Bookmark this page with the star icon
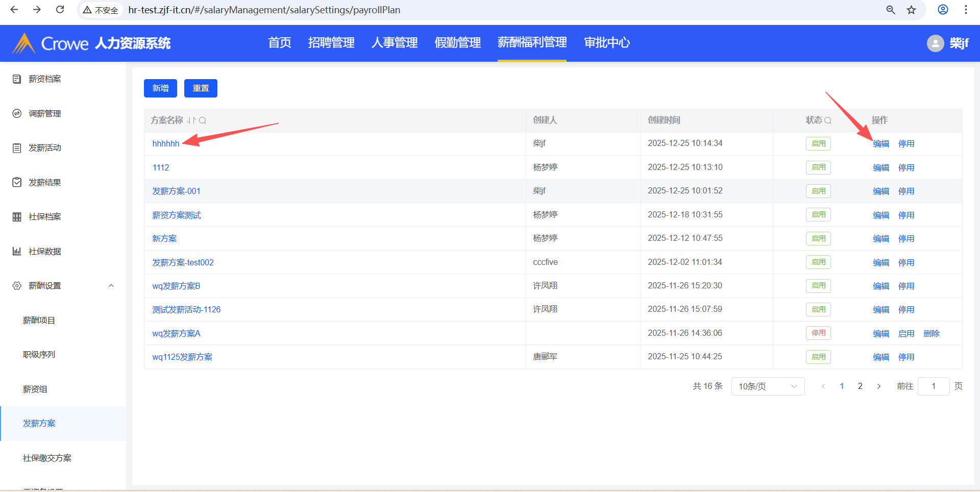Screen dimensions: 980x492 (x=912, y=10)
